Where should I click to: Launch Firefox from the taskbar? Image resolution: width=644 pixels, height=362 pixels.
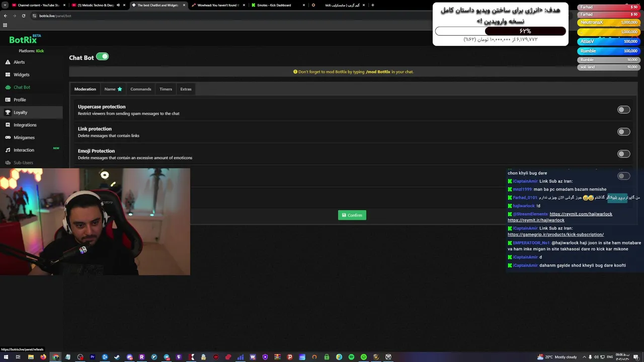[x=43, y=357]
